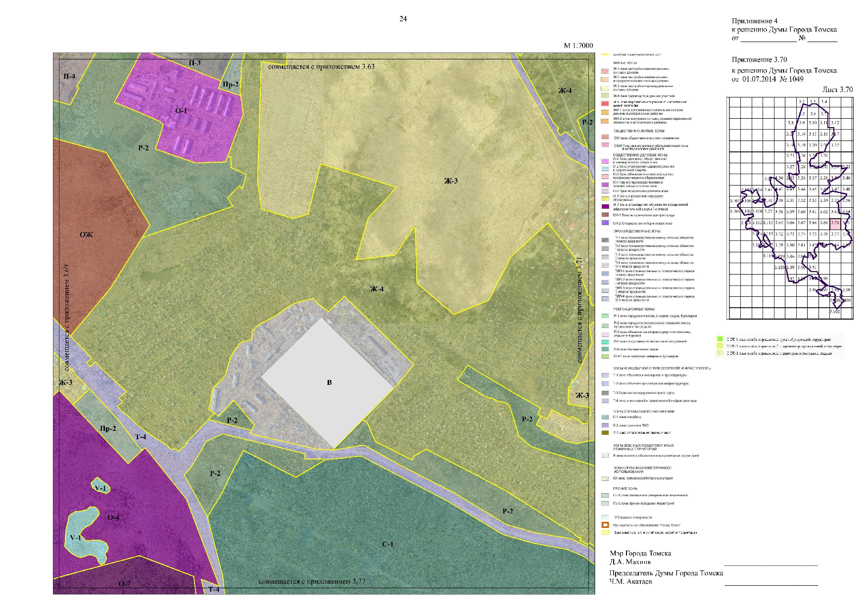Select sheet 3.102 in the index grid
Viewport: 868px width, 607px height.
point(835,312)
